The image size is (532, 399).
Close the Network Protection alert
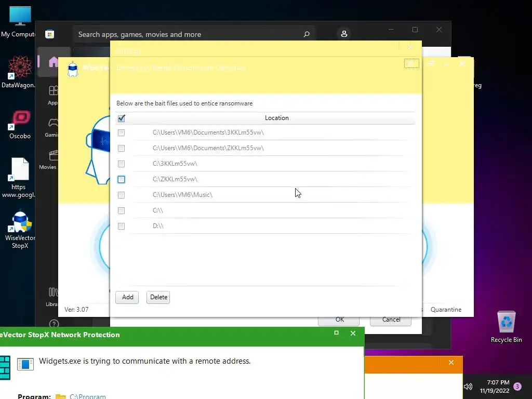click(353, 334)
